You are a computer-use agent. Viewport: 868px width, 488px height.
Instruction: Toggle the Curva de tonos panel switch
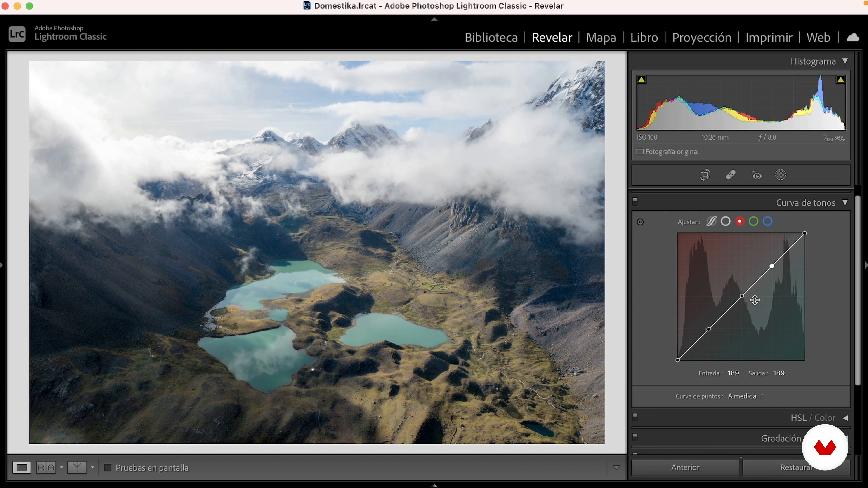point(635,201)
